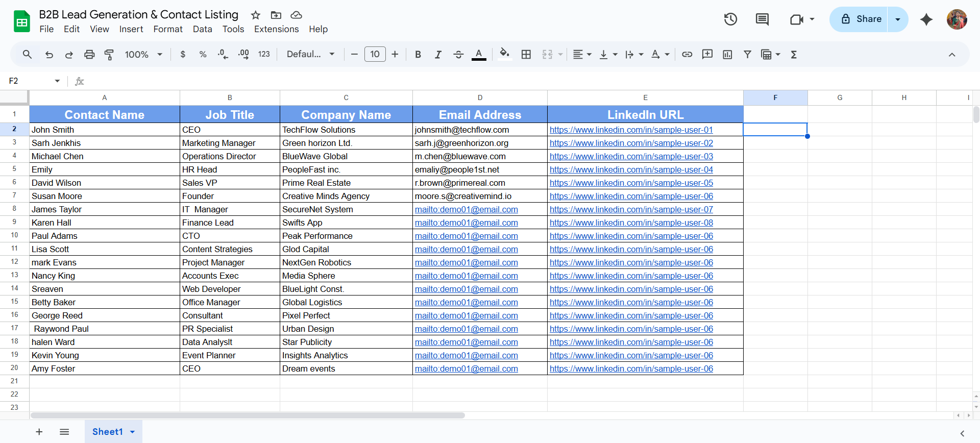
Task: Click the font size input field
Action: click(x=375, y=54)
